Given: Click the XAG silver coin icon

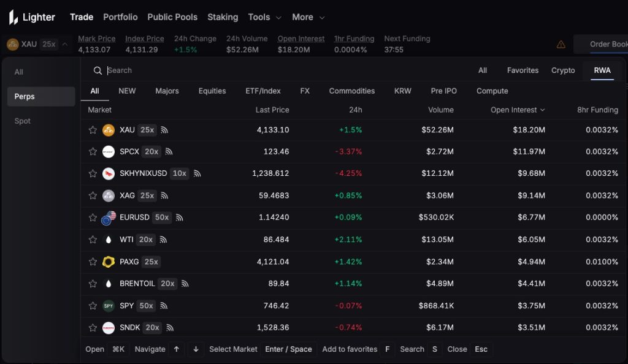Looking at the screenshot, I should (x=109, y=195).
